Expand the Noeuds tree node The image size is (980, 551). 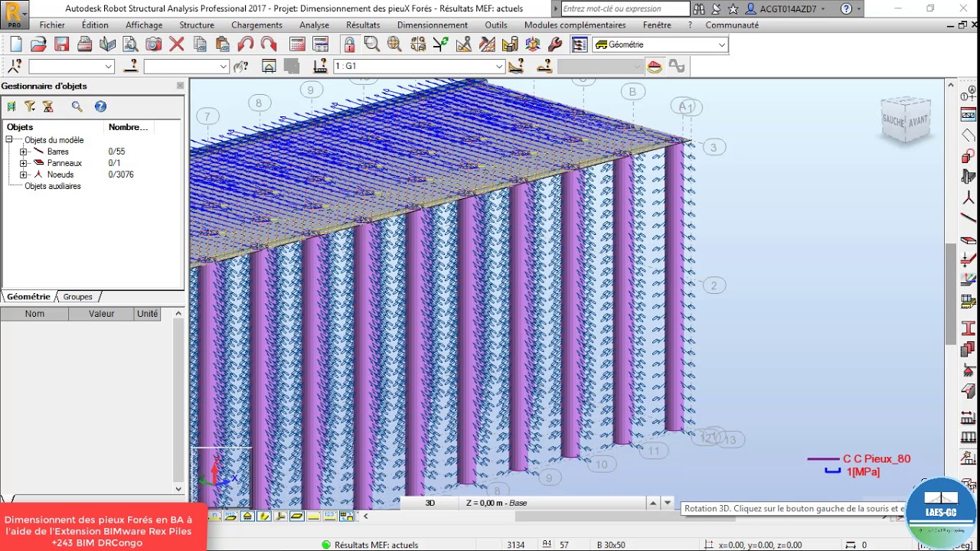coord(23,174)
